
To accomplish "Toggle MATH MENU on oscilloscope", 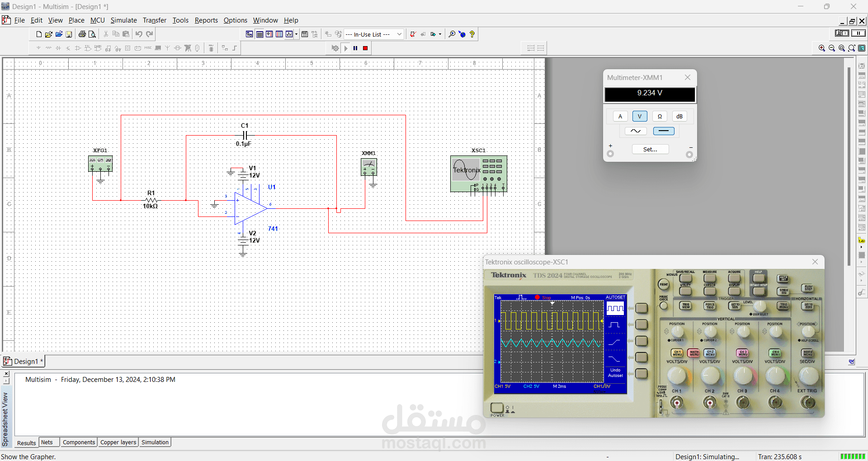I will tap(693, 353).
